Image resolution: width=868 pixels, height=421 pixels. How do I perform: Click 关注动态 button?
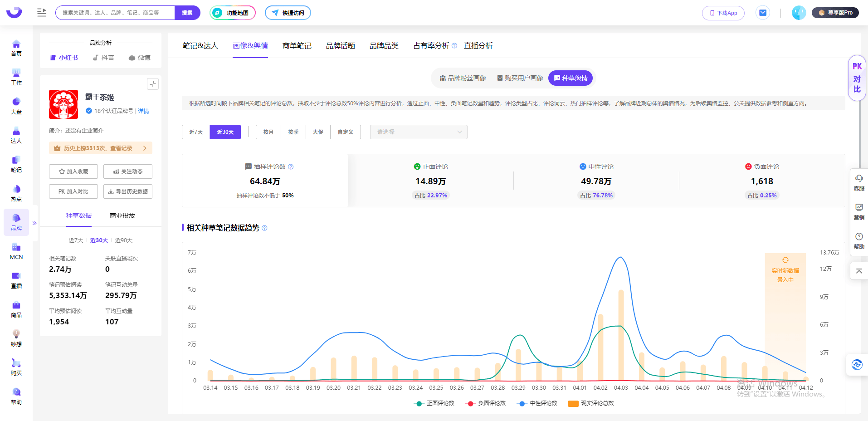[128, 171]
